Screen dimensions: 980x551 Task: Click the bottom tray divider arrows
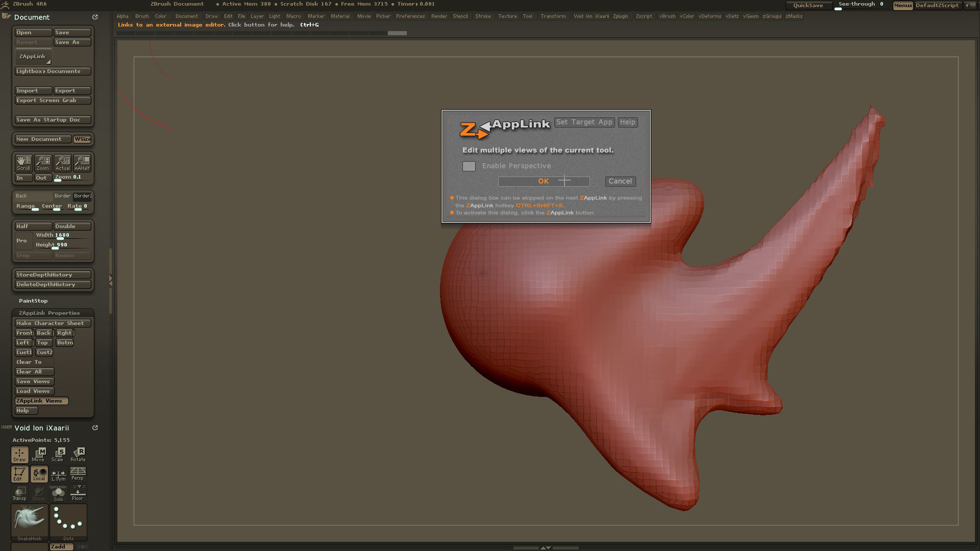point(546,548)
